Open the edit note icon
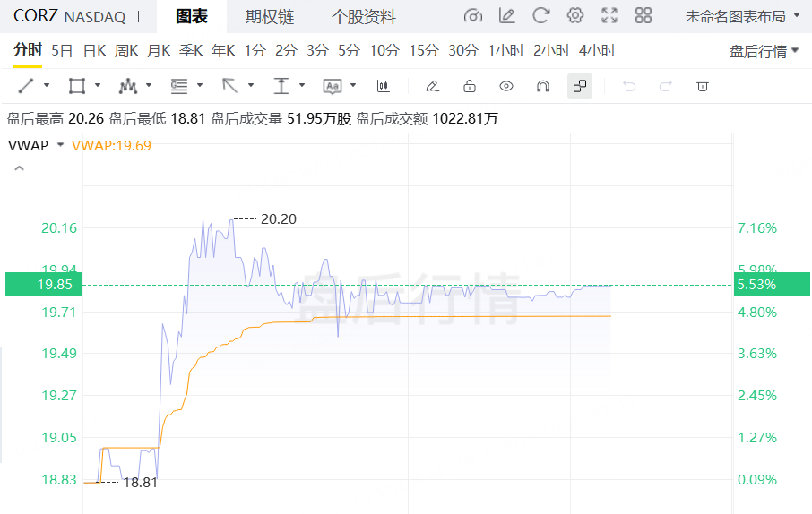 point(506,16)
